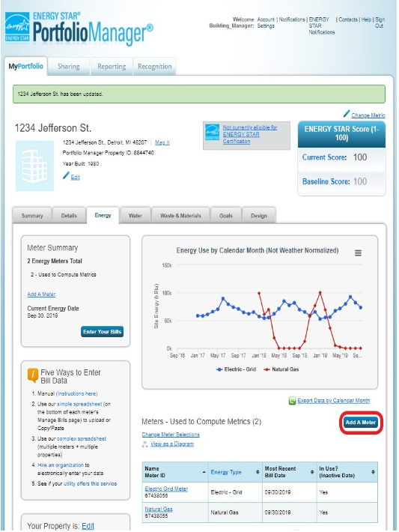Screen dimensions: 399x532
Task: Select the Details property tab
Action: point(69,216)
